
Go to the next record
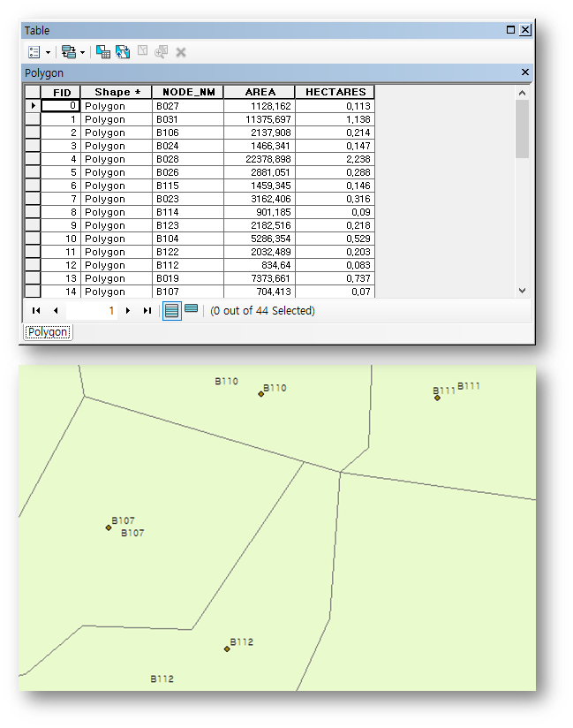coord(128,311)
